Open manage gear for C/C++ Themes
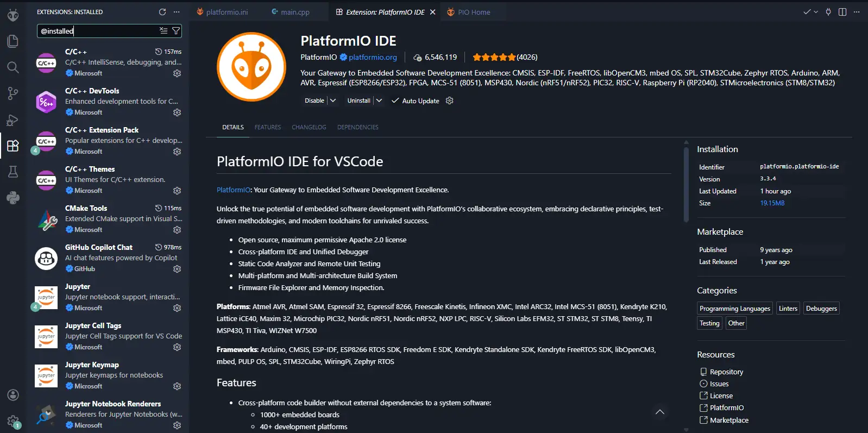Screen dimensions: 868x433 point(177,191)
